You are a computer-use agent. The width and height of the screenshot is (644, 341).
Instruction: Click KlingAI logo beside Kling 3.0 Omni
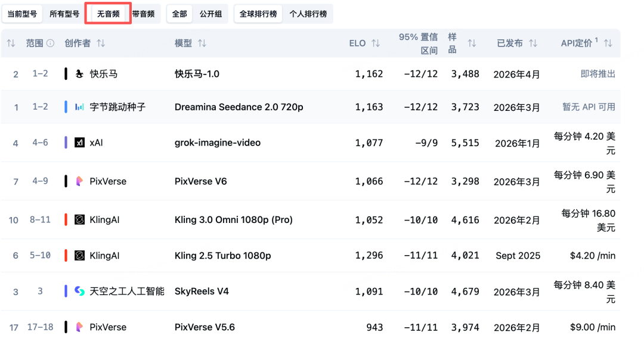tap(79, 220)
